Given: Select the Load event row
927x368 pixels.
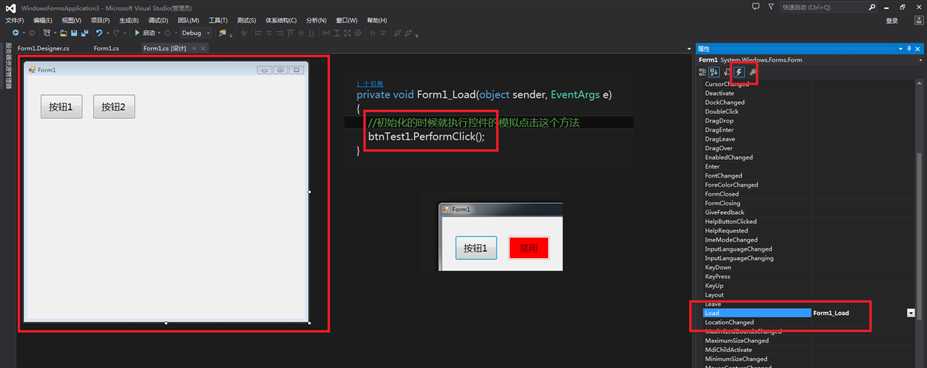Looking at the screenshot, I should point(757,313).
